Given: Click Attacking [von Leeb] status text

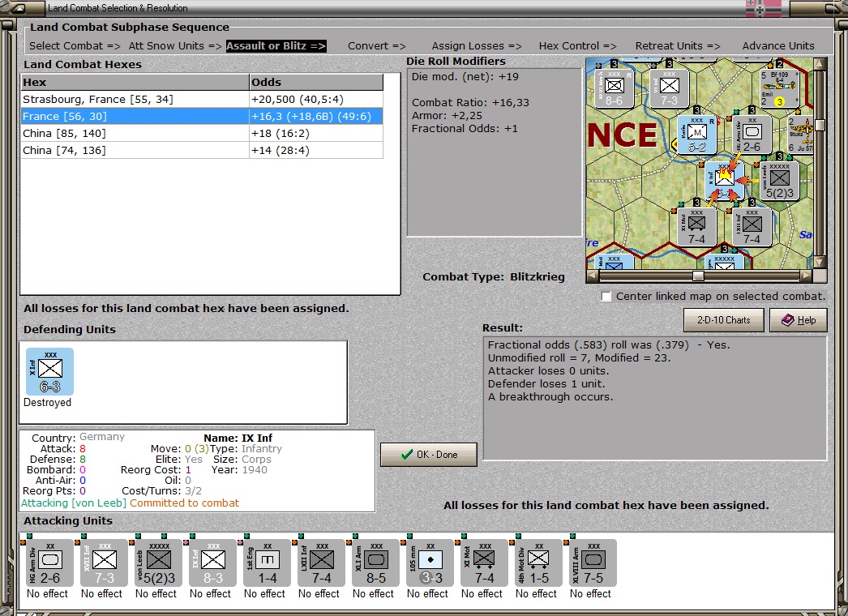Looking at the screenshot, I should point(74,503).
